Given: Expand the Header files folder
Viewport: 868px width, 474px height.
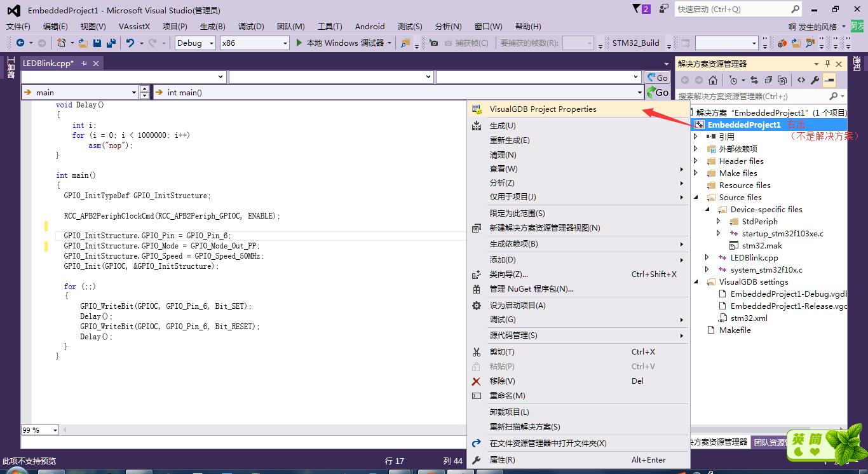Looking at the screenshot, I should click(x=695, y=161).
